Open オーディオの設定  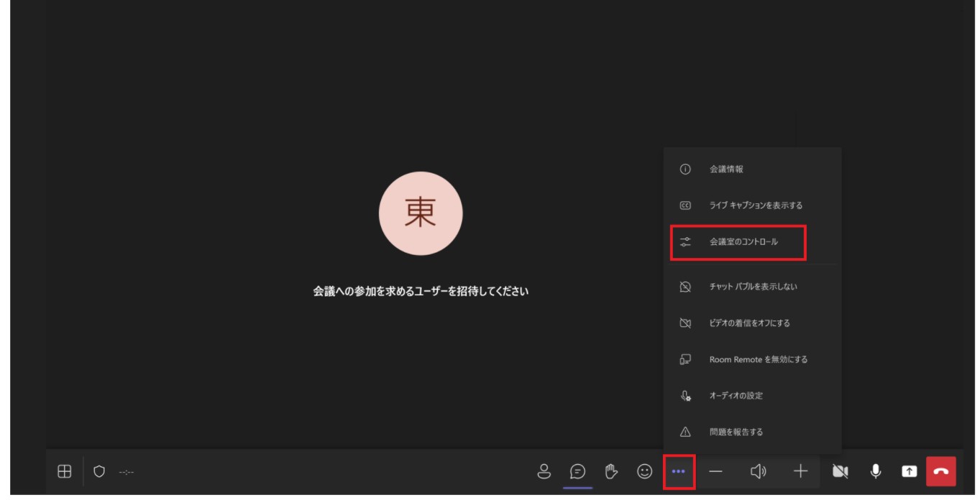(x=752, y=396)
